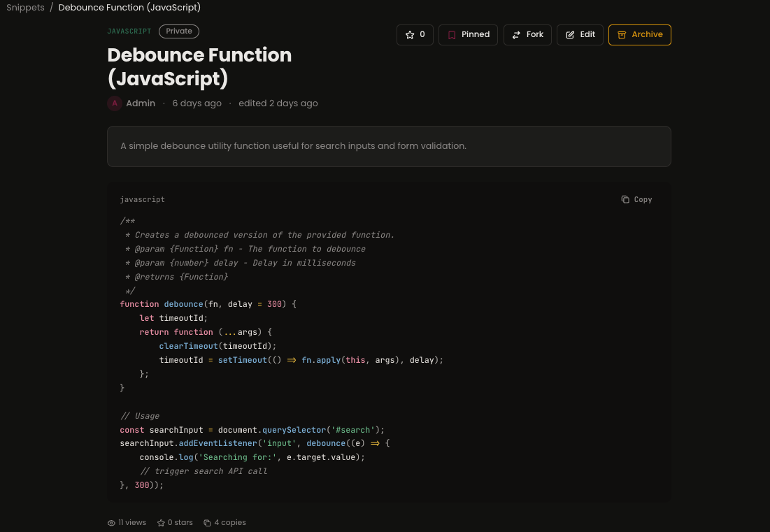Click the snippet title heading

pos(199,66)
